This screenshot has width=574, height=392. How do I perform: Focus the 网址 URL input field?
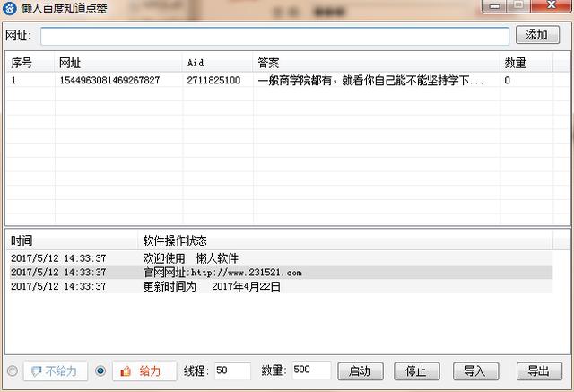[274, 36]
